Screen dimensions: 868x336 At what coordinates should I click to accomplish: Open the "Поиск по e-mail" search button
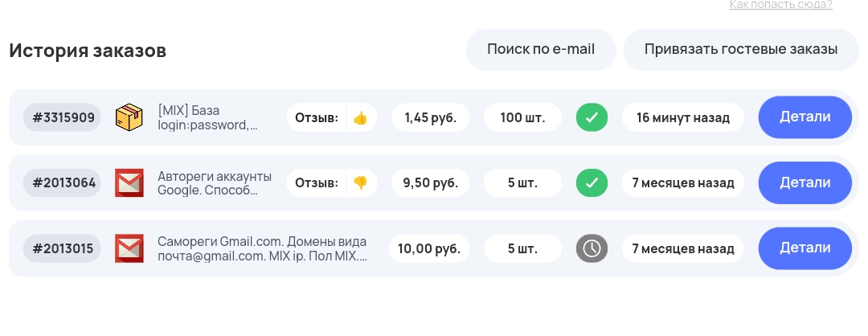point(541,50)
